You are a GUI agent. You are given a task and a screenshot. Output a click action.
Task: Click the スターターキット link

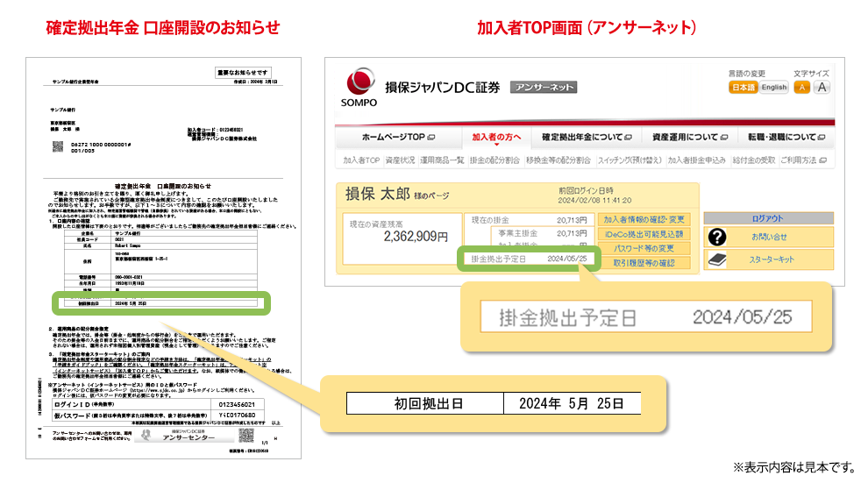pyautogui.click(x=772, y=259)
